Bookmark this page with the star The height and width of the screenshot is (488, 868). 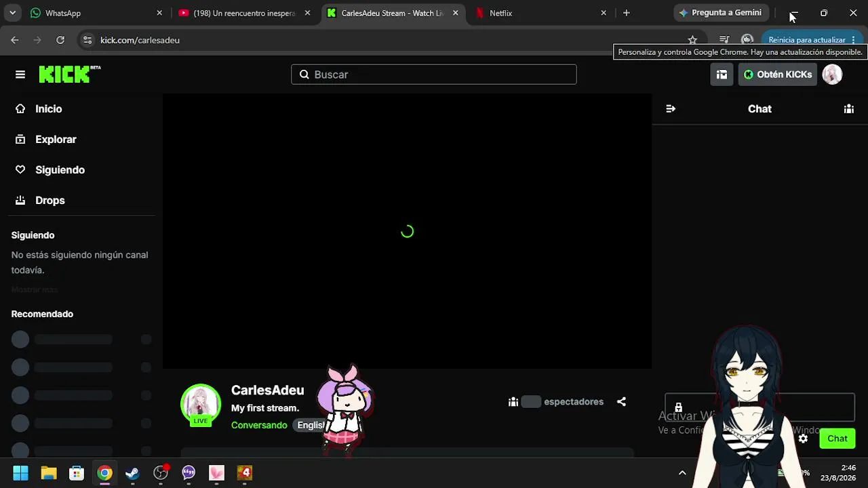(692, 40)
